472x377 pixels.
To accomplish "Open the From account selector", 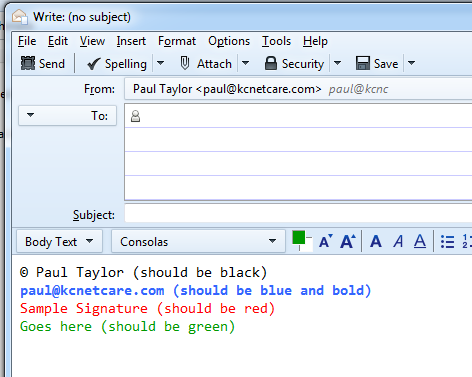I will point(298,89).
